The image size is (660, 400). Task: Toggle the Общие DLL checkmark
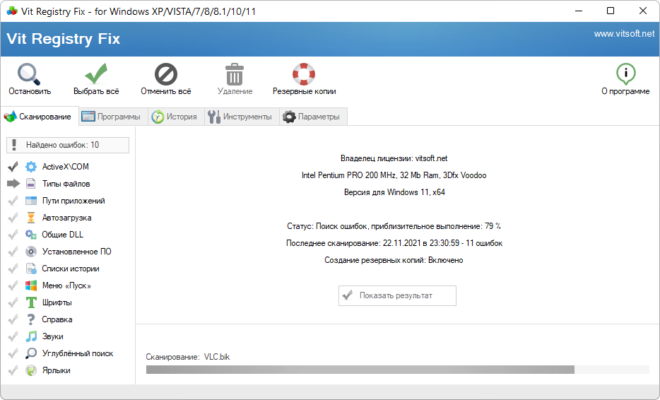tap(13, 235)
